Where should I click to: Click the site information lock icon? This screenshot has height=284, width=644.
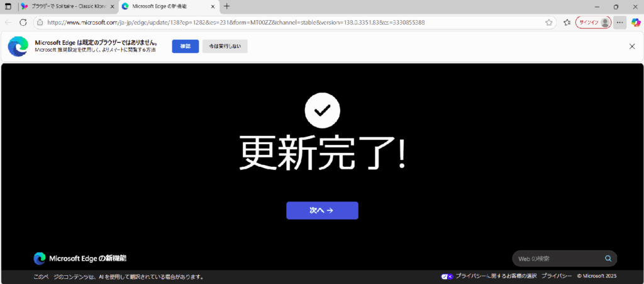(x=40, y=22)
